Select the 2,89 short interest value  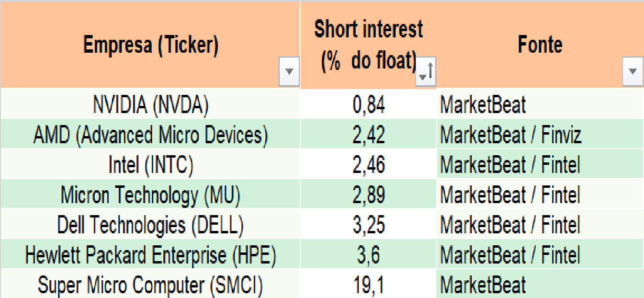pos(368,195)
